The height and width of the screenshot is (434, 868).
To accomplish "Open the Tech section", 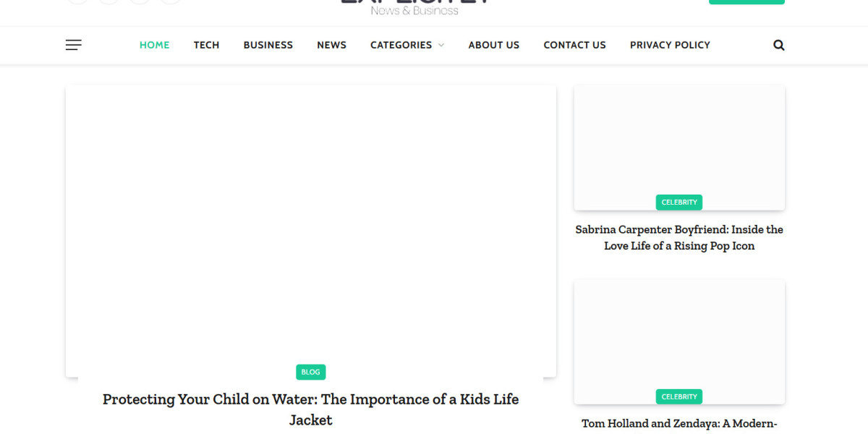I will click(206, 45).
